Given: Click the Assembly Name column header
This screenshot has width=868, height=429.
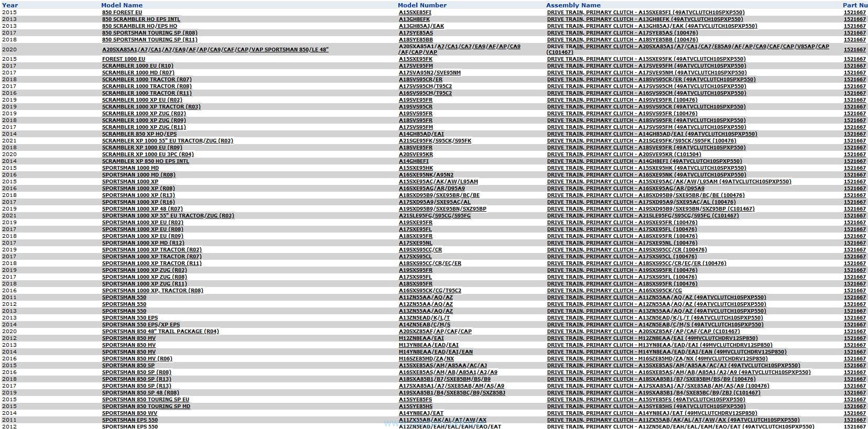Looking at the screenshot, I should pyautogui.click(x=573, y=5).
